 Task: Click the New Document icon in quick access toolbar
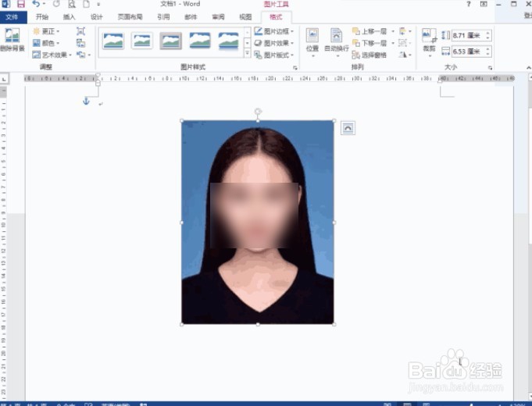coord(87,4)
